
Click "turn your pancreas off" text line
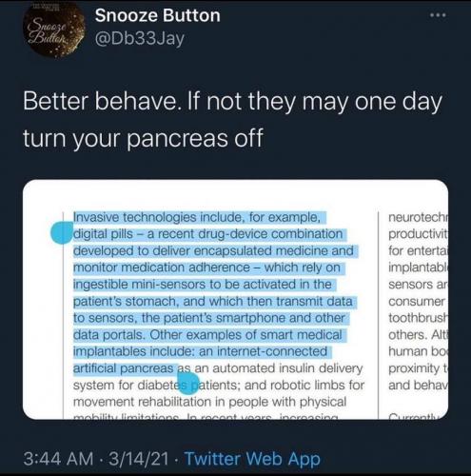click(143, 138)
